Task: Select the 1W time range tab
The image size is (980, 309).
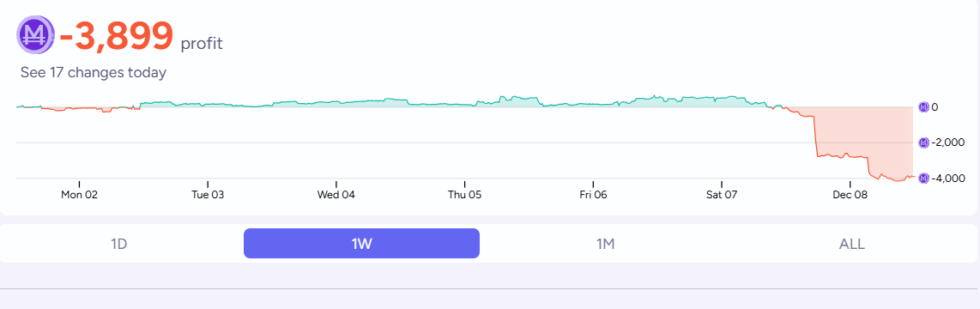Action: [x=361, y=243]
